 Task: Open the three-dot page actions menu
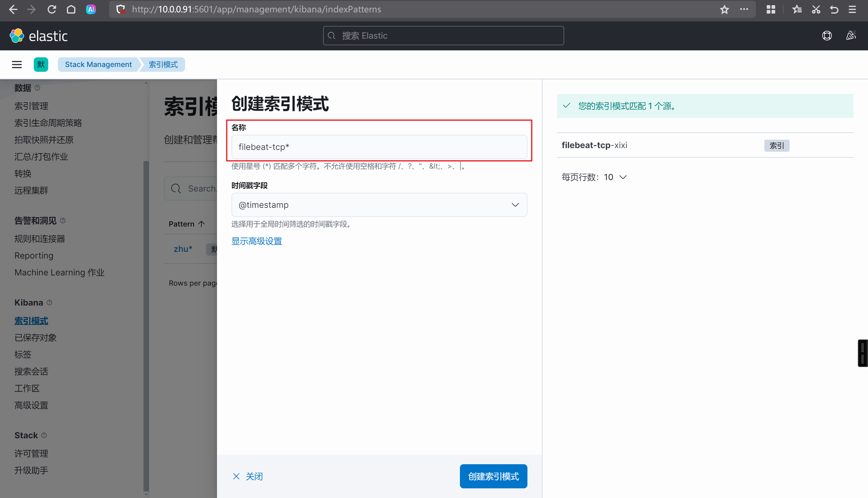(744, 9)
